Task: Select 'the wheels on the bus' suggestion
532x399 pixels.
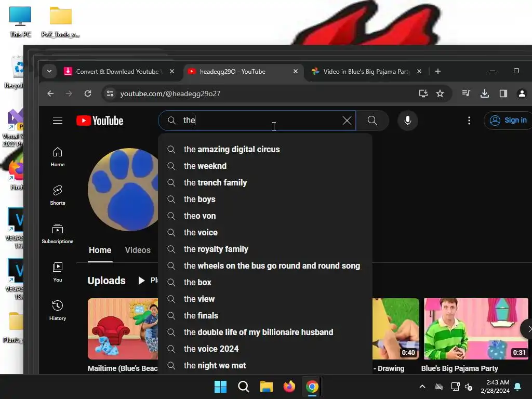Action: (x=265, y=265)
